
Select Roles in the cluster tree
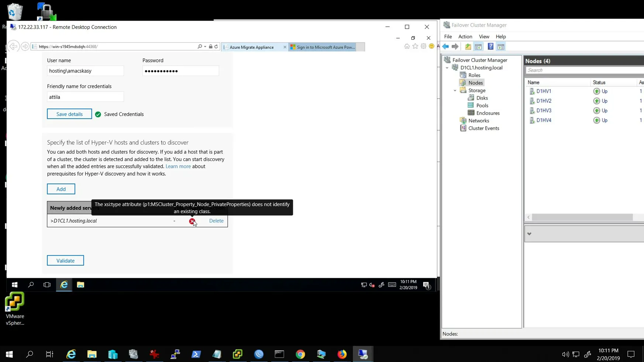(x=474, y=75)
